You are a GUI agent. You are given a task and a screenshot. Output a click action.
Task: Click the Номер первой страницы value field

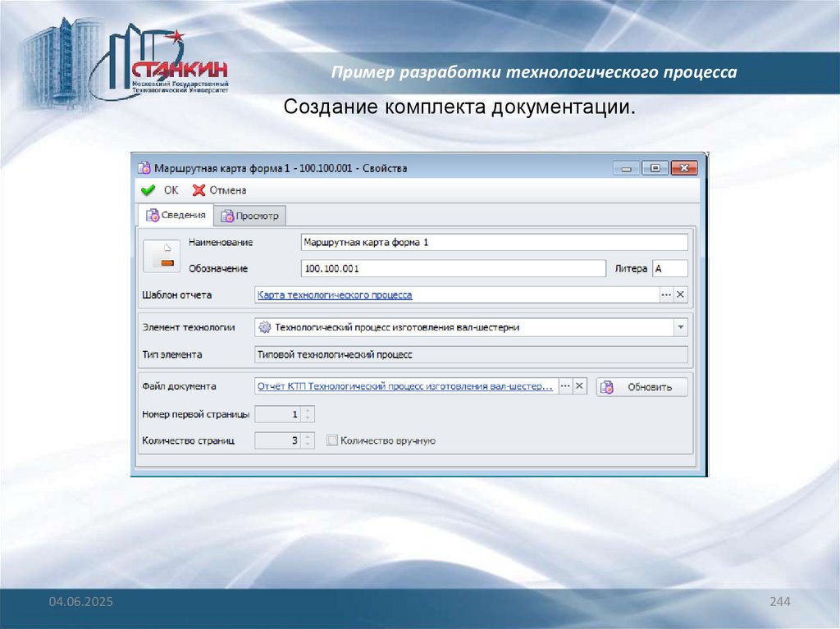[278, 414]
